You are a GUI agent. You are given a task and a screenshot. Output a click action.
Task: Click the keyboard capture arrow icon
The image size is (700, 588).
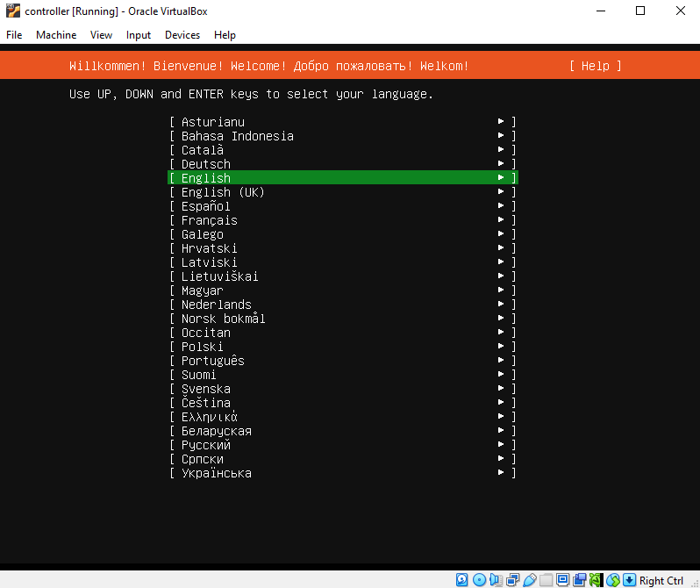tap(629, 580)
